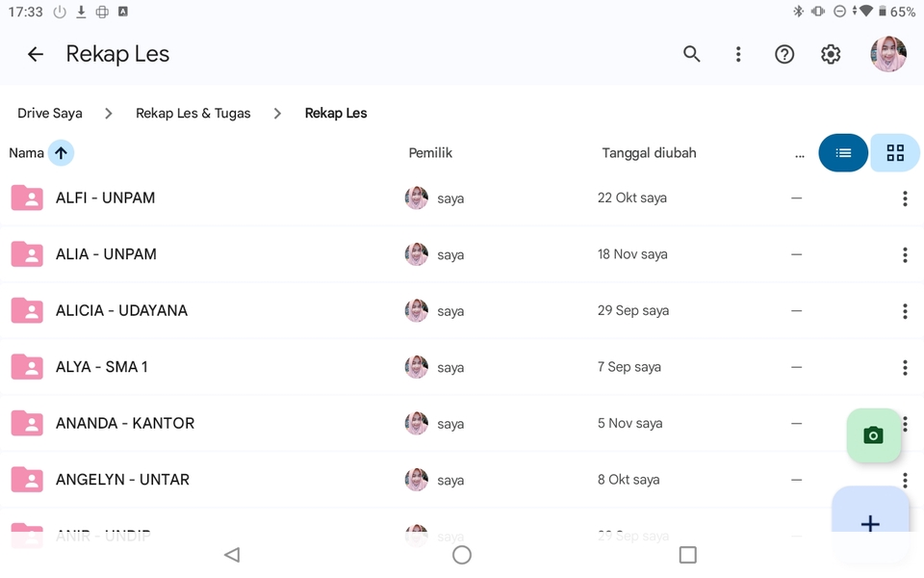This screenshot has width=924, height=578.
Task: Tap the green camera scan button
Action: click(873, 435)
